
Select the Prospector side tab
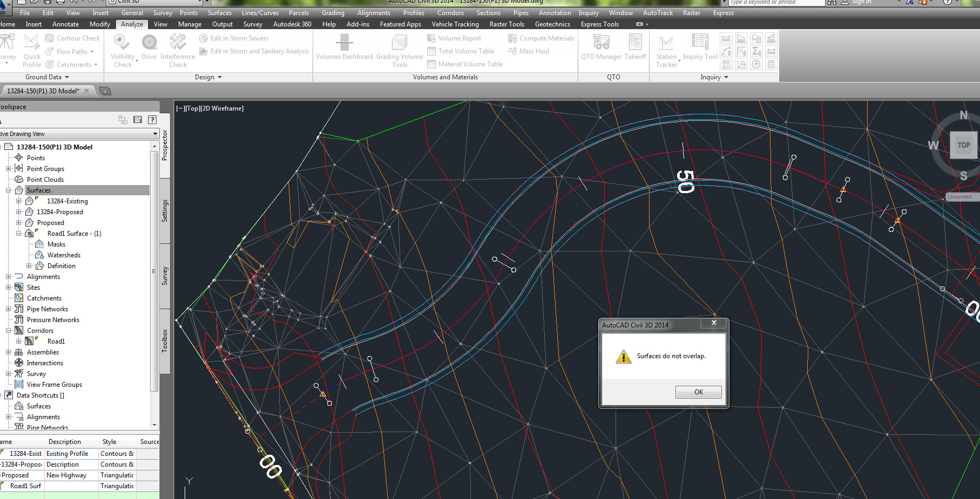coord(165,145)
